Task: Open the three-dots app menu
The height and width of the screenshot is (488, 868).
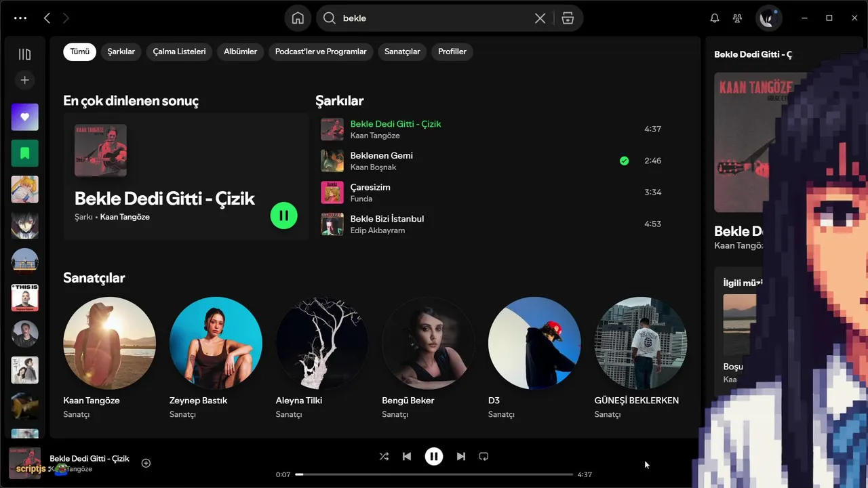Action: pyautogui.click(x=20, y=18)
